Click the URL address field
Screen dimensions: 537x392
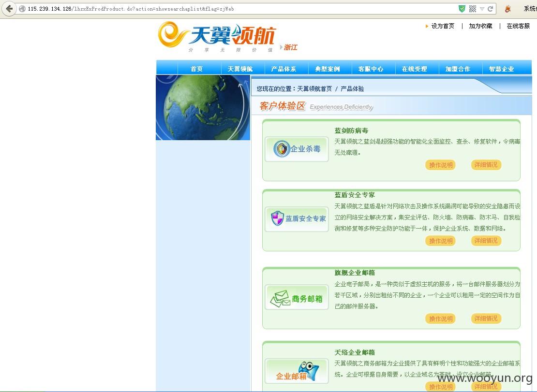[x=240, y=9]
